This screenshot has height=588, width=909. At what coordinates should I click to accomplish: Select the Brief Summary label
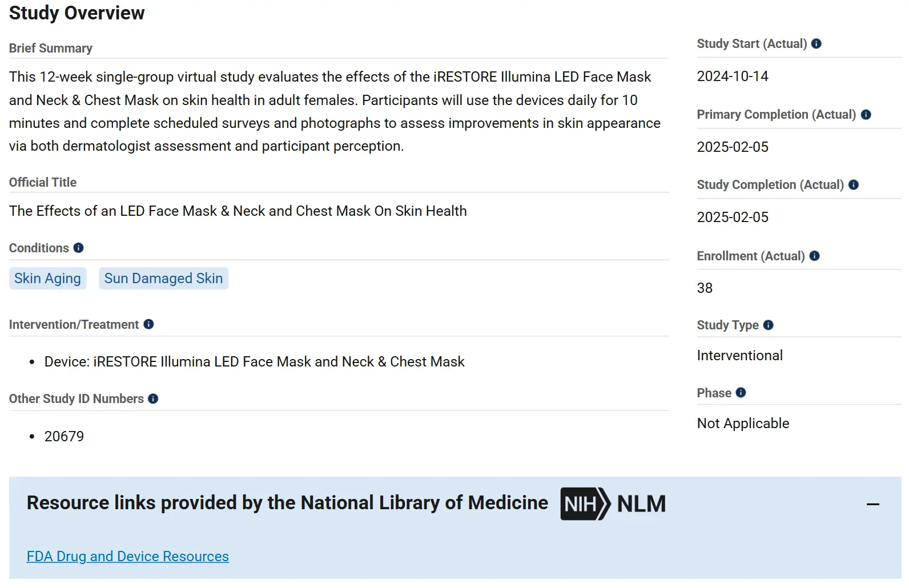[51, 48]
